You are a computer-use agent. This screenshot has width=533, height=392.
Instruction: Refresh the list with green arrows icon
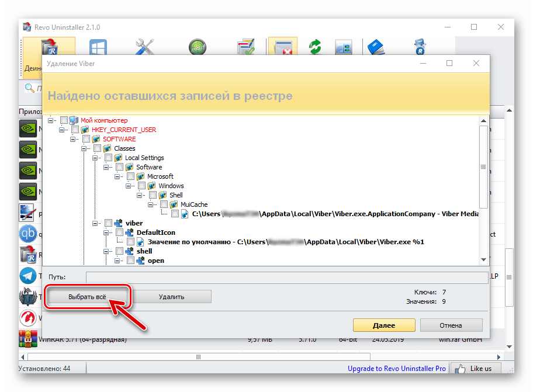[315, 47]
